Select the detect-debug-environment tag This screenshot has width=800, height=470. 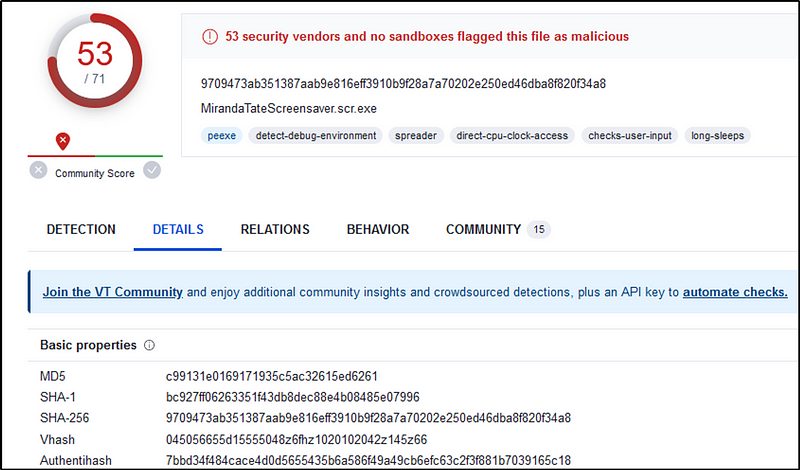pyautogui.click(x=314, y=135)
